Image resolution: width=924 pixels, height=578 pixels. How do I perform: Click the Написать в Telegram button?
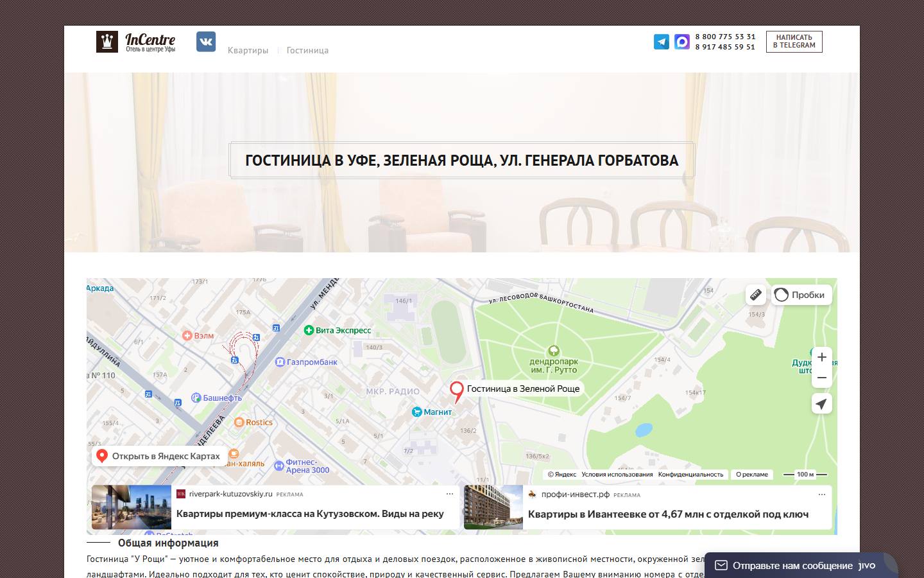(794, 42)
